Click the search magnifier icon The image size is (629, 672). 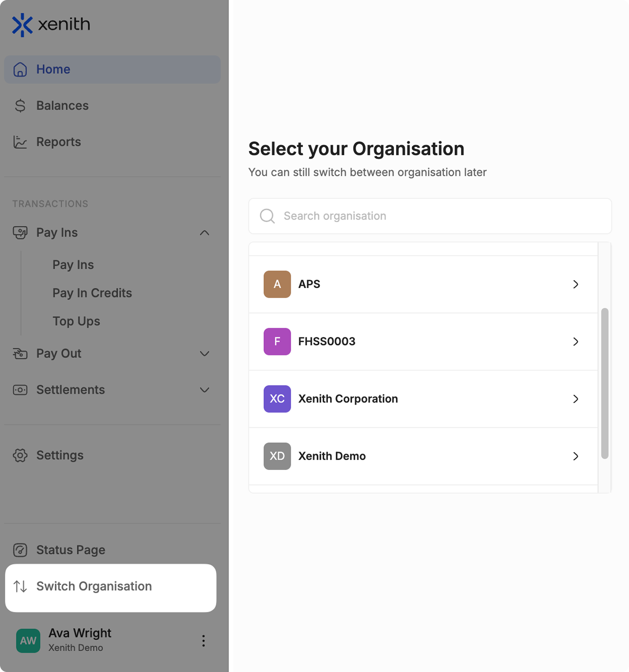pos(267,216)
